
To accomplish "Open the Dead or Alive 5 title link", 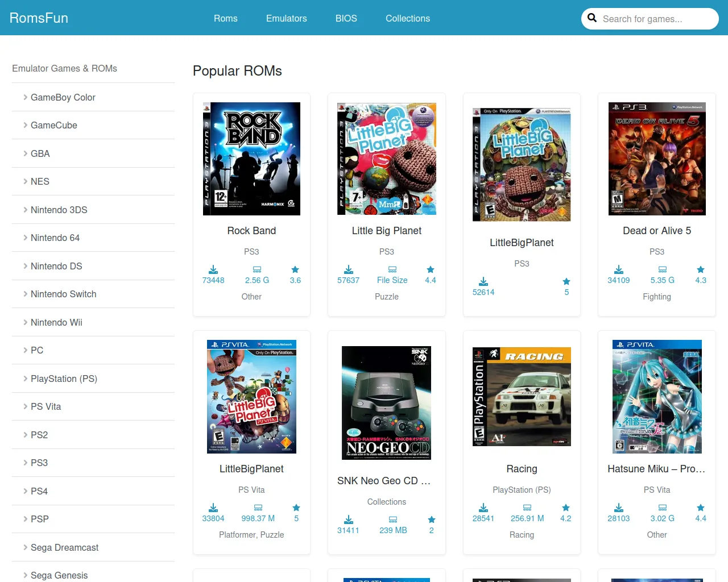I will (x=656, y=231).
